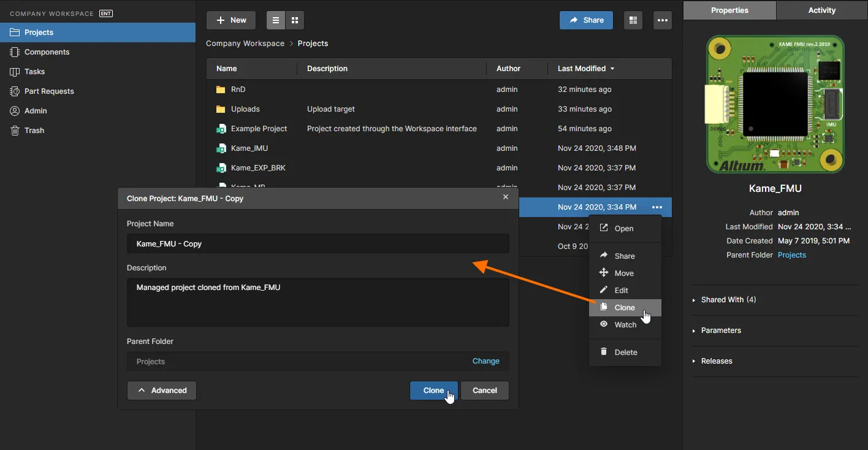Choose Open from the context menu
This screenshot has width=868, height=450.
point(625,229)
